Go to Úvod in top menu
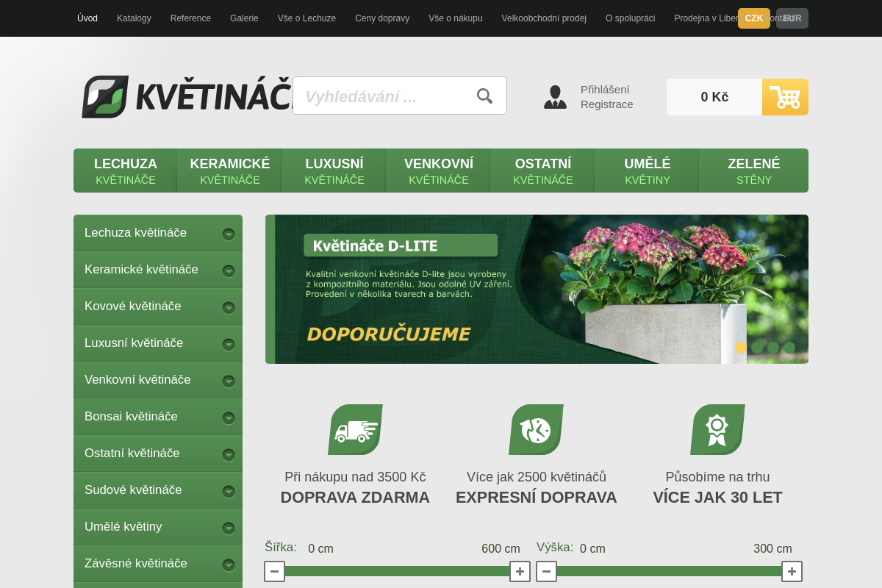The width and height of the screenshot is (882, 588). pos(87,18)
